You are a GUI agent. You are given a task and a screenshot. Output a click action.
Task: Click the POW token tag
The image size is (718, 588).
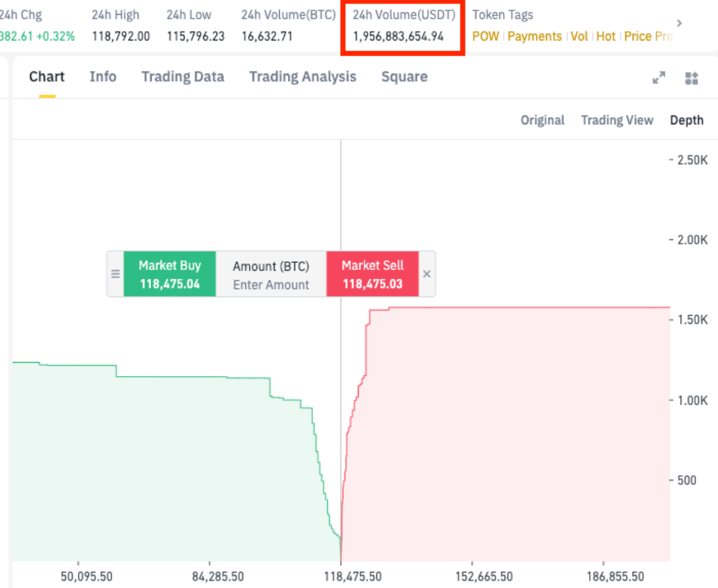click(485, 36)
